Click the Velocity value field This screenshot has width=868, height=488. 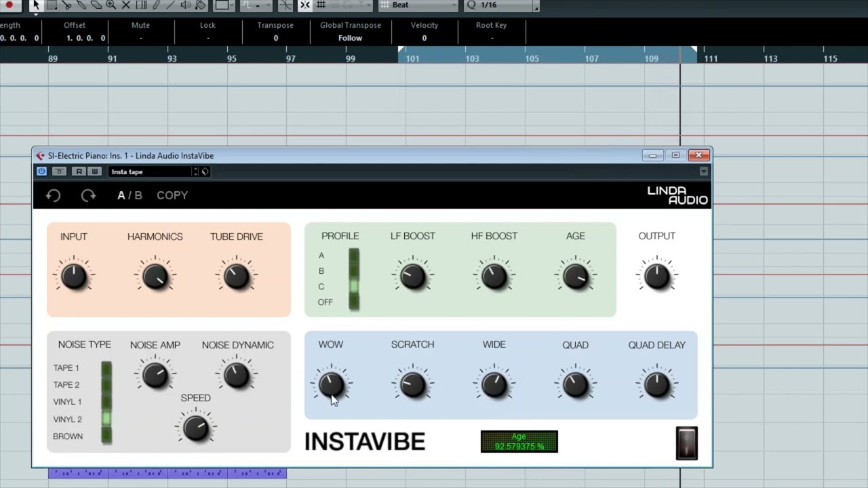[425, 38]
